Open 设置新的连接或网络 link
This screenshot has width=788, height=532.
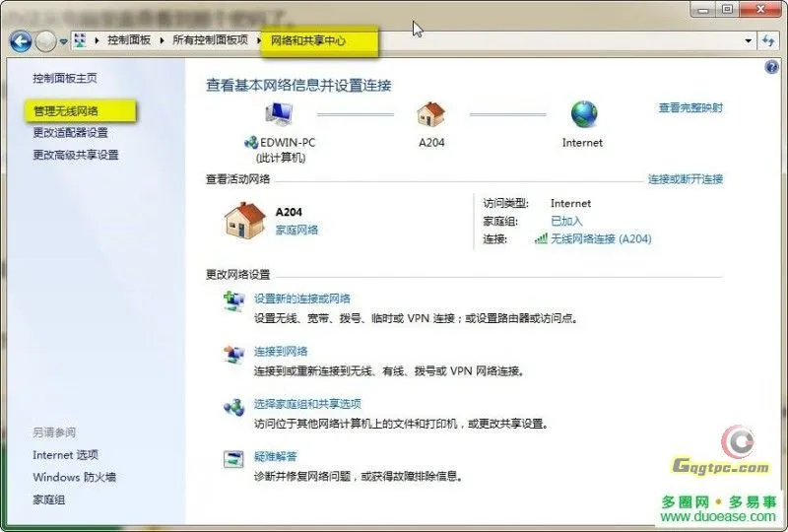[x=302, y=299]
